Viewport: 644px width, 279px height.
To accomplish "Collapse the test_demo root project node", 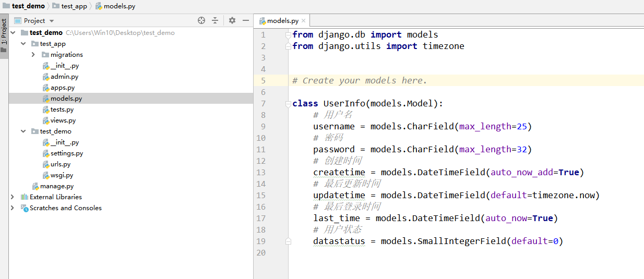I will (x=13, y=32).
